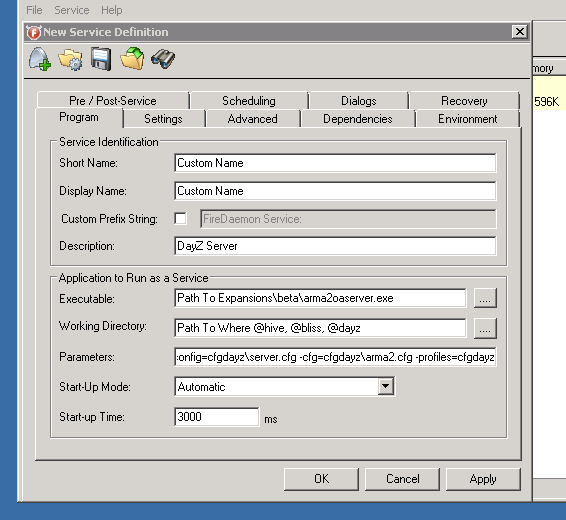This screenshot has height=520, width=566.
Task: Click the OK button
Action: pos(321,479)
